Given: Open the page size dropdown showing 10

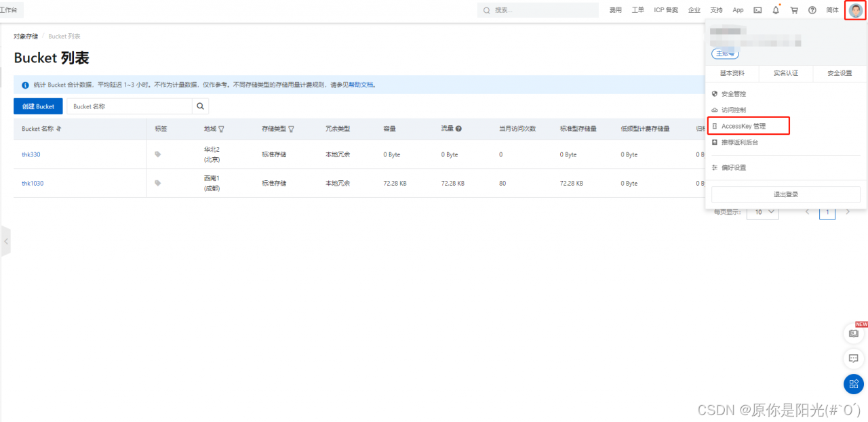Looking at the screenshot, I should [x=762, y=212].
